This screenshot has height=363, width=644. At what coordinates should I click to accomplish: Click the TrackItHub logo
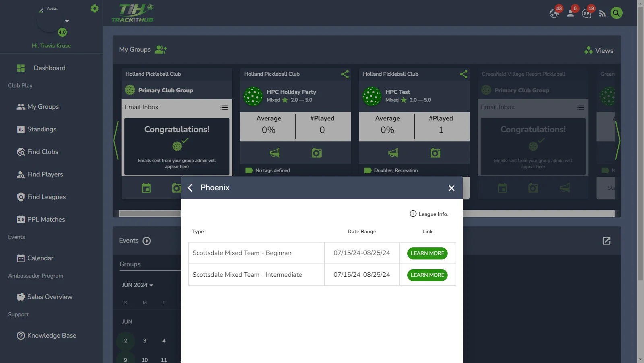(132, 13)
